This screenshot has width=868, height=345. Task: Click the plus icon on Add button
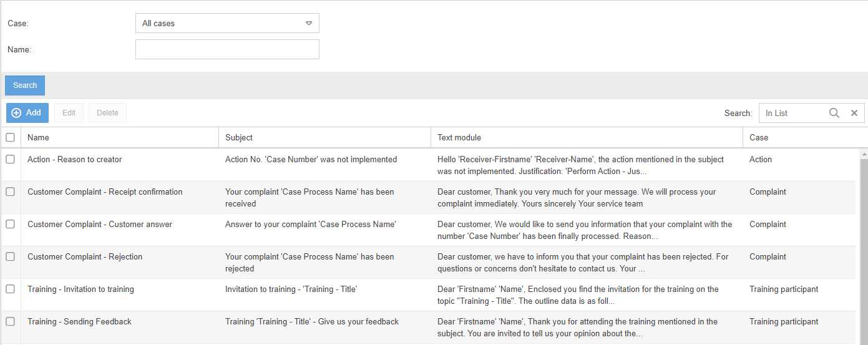[16, 113]
